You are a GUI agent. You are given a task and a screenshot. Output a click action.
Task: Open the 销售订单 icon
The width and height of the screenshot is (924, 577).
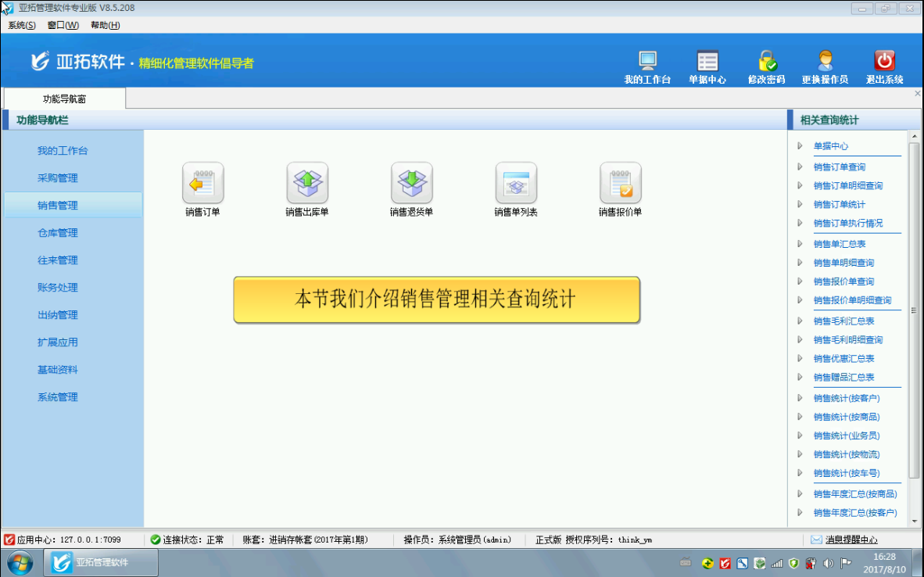point(202,183)
